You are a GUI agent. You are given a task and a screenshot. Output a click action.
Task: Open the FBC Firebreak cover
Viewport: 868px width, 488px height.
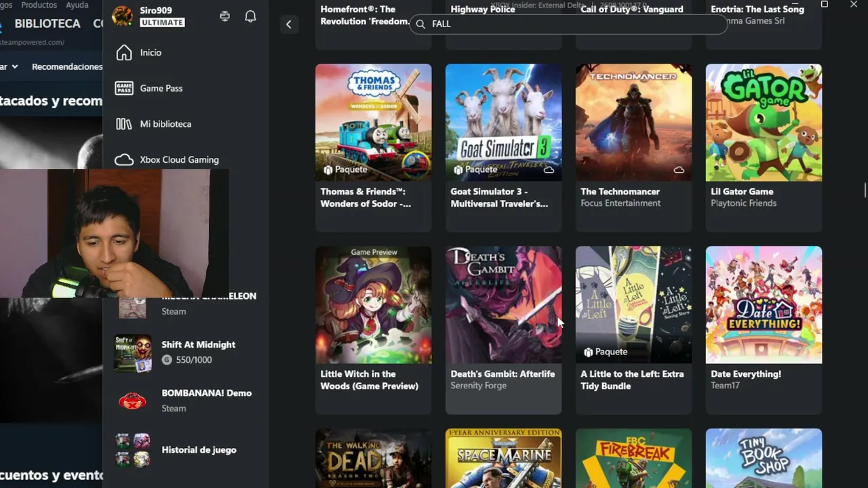[x=633, y=458]
